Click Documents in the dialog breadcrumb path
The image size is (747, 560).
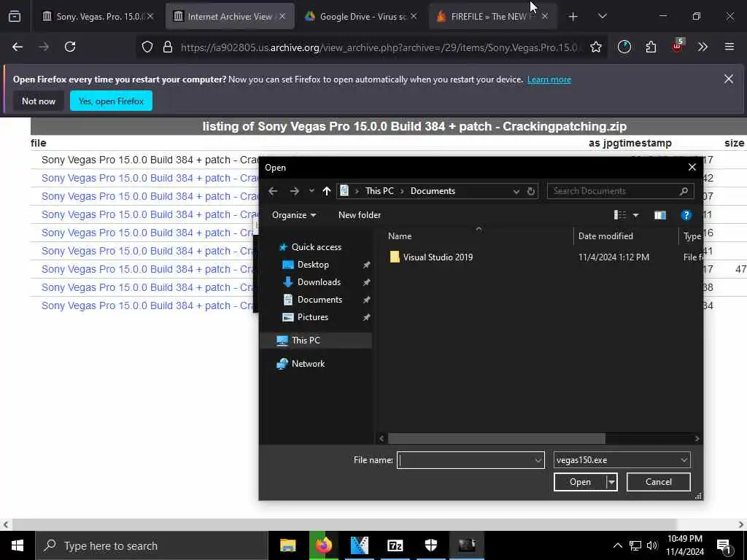433,191
